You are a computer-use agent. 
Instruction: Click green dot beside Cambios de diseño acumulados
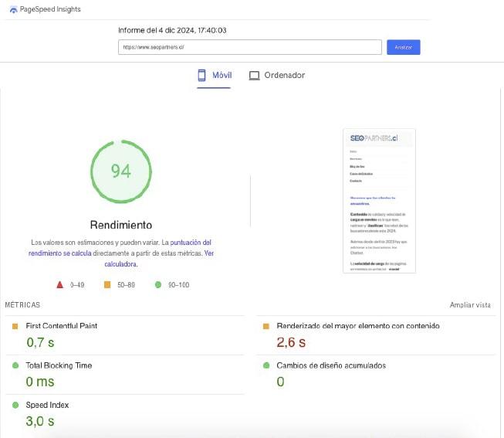tap(266, 365)
